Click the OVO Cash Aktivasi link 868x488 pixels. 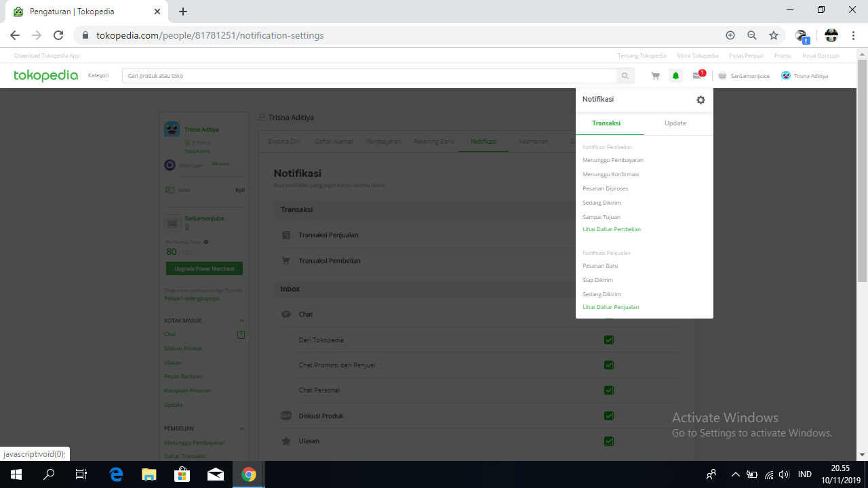(220, 164)
